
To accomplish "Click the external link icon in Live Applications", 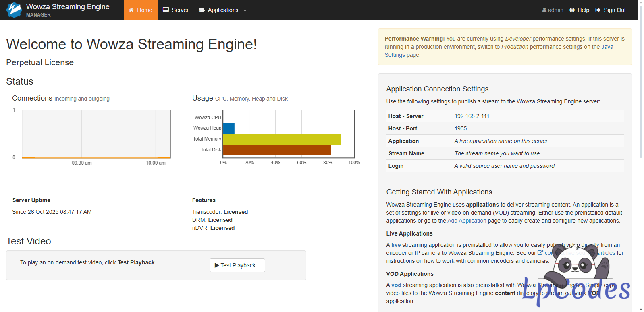I will click(540, 253).
